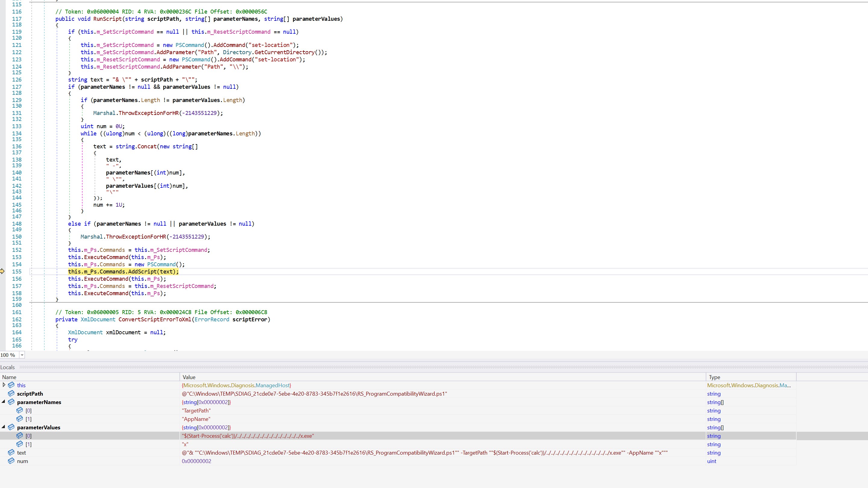Follow the ConvertScriptErrorToXml method name
868x488 pixels.
[155, 319]
